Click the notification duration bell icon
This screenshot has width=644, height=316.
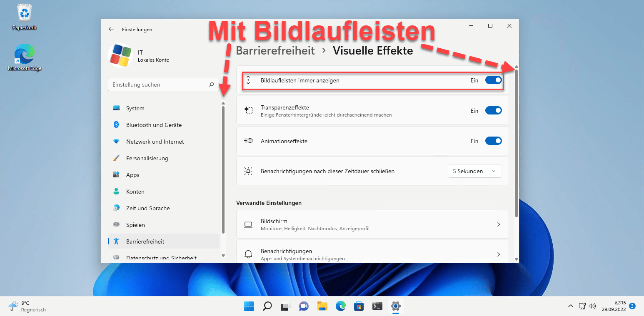pos(248,171)
